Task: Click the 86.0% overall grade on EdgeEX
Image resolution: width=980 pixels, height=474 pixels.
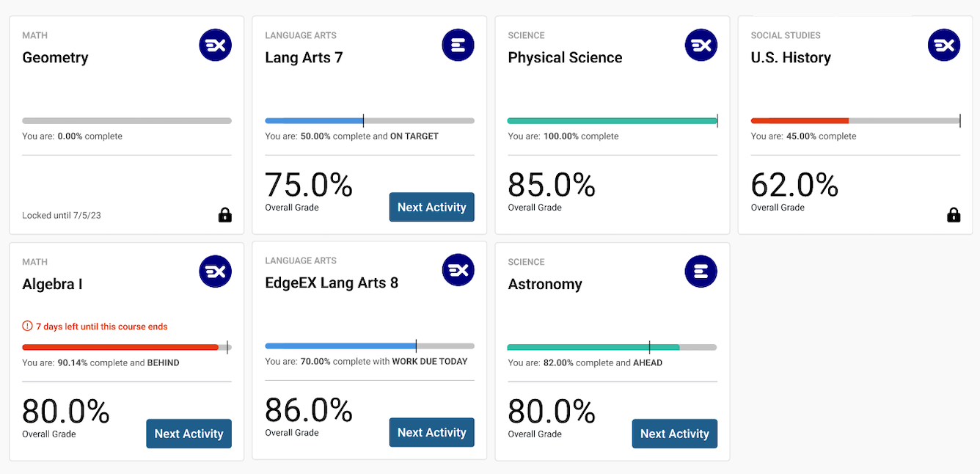Action: (x=309, y=410)
